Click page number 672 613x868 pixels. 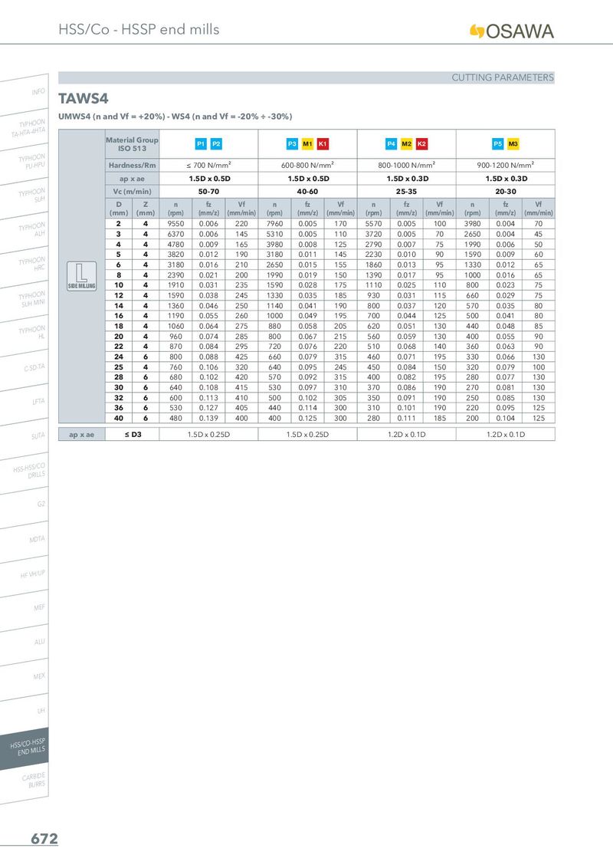click(x=44, y=839)
